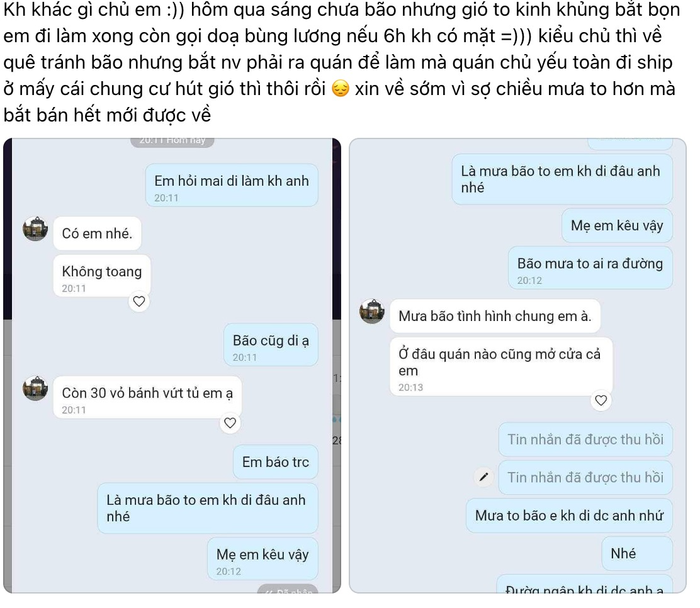Viewport: 700px width, 608px height.
Task: Click first "Tin nhắn đã được thu hồi" bubble
Action: (x=585, y=439)
